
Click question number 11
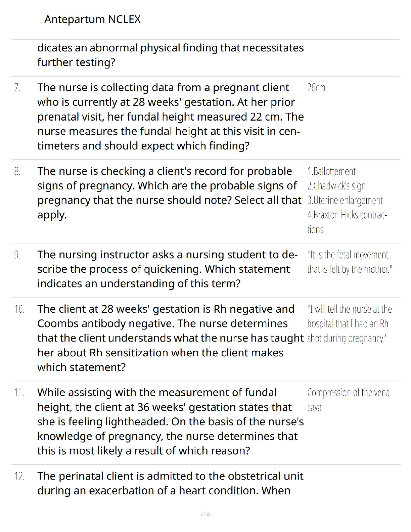(19, 392)
